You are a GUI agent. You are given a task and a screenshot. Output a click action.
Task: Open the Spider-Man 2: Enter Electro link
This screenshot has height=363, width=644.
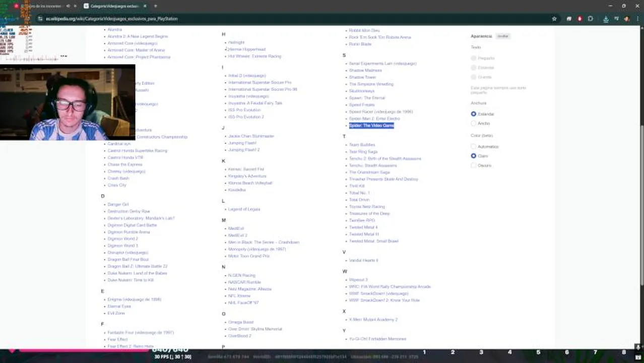(x=374, y=118)
